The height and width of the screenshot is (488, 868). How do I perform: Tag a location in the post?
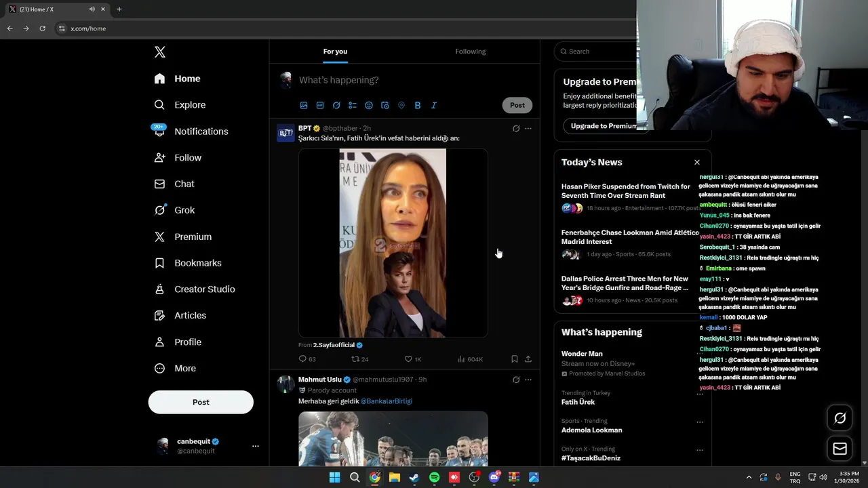(x=401, y=105)
